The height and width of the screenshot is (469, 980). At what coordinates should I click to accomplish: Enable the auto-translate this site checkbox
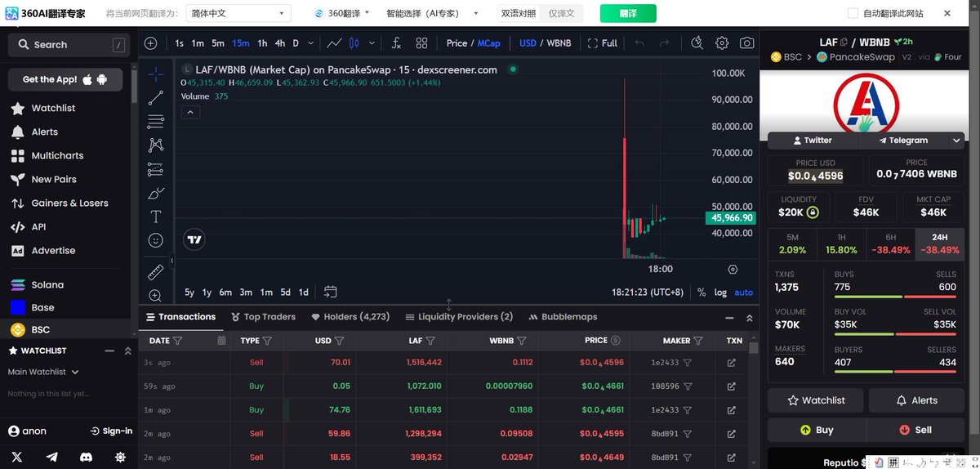pyautogui.click(x=853, y=13)
